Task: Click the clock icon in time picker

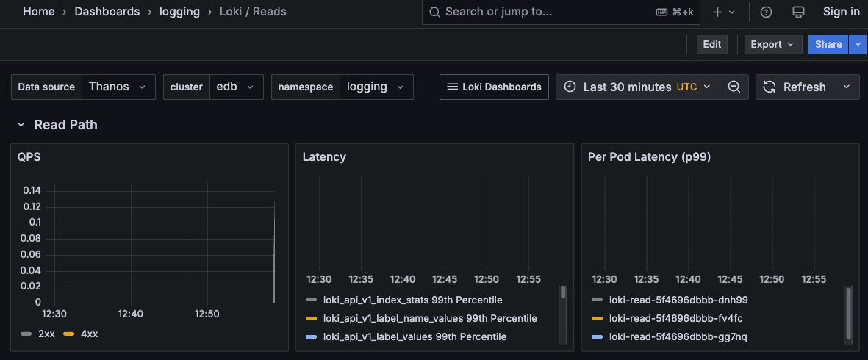Action: (570, 87)
